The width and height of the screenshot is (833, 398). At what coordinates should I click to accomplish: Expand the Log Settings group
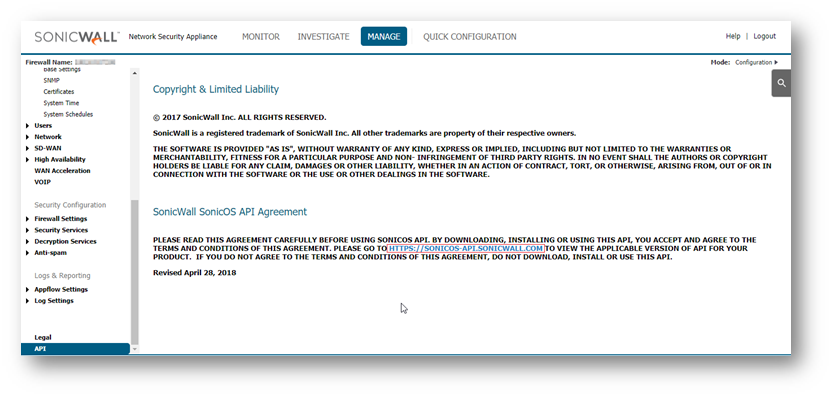point(28,301)
